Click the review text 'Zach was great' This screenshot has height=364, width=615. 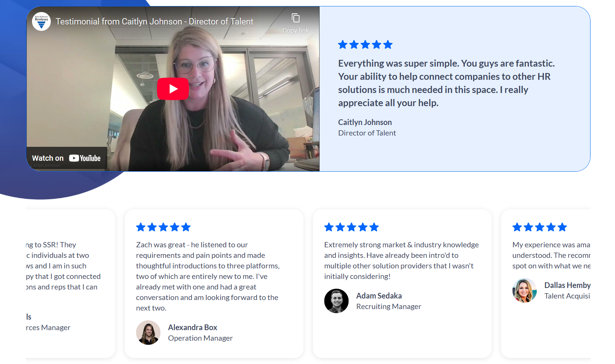point(208,276)
